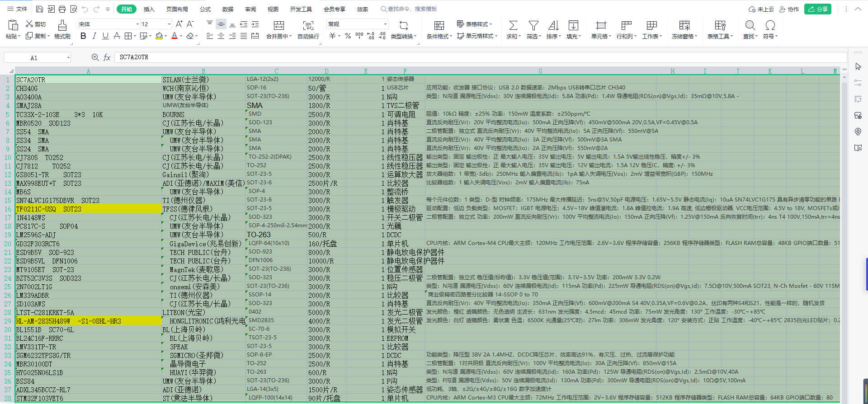The height and width of the screenshot is (404, 868).
Task: Click the column G header
Action: point(540,71)
